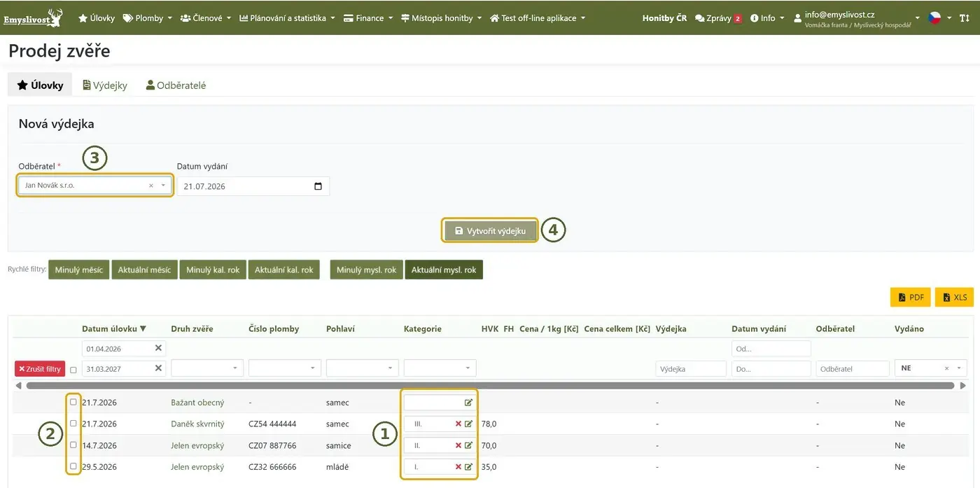
Task: Open the text size icon in navbar
Action: click(964, 18)
